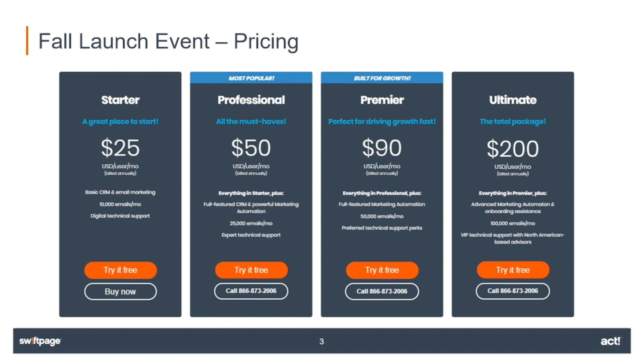Click the slide number 3 in the footer
The height and width of the screenshot is (362, 644).
click(x=322, y=341)
